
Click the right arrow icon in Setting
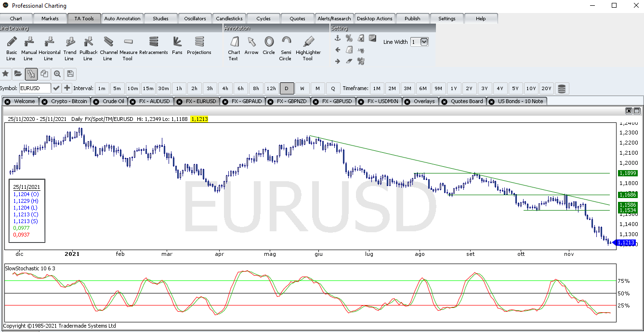pos(337,61)
